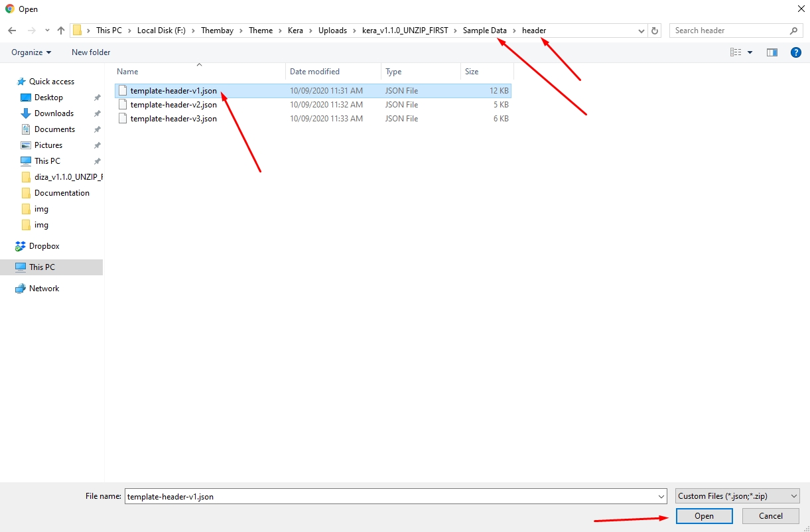Sort by Date modified column header
Screen dimensions: 810x532
click(314, 72)
